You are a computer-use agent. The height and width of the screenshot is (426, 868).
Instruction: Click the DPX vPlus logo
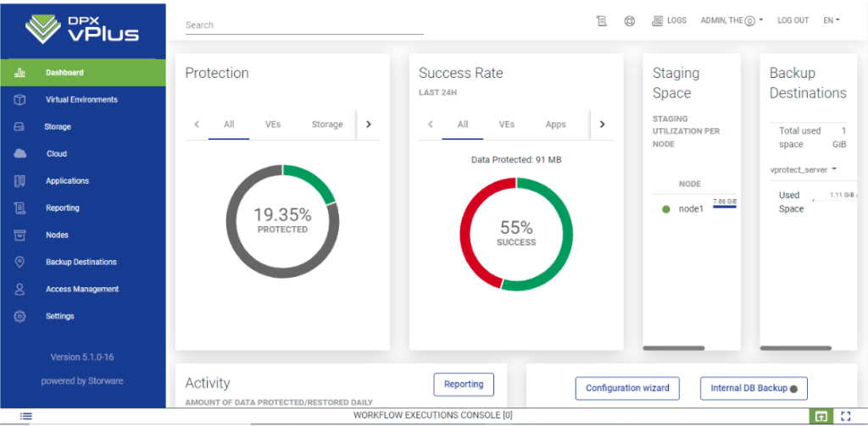coord(82,29)
